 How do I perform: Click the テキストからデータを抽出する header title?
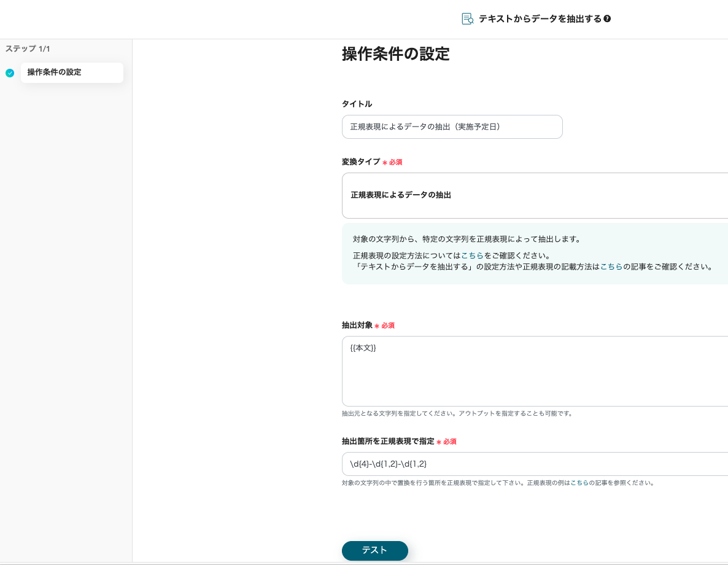click(x=540, y=19)
